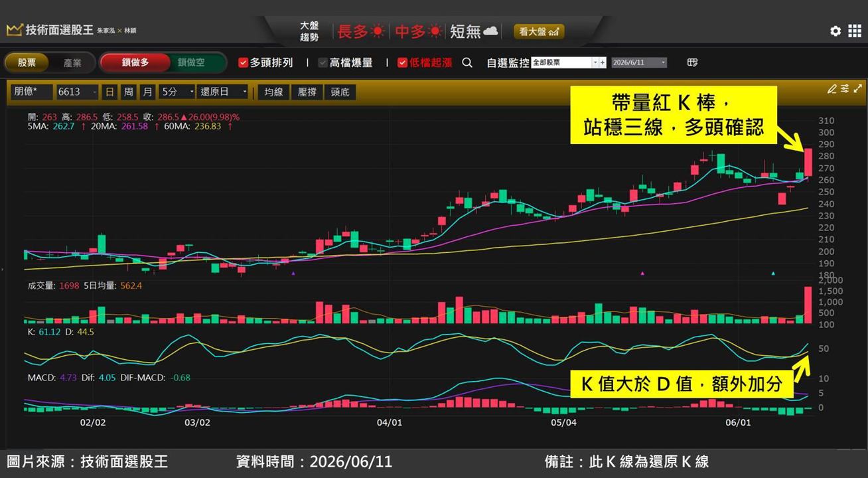The height and width of the screenshot is (478, 868).
Task: Click the 20MA: 261.58 value
Action: [x=119, y=125]
